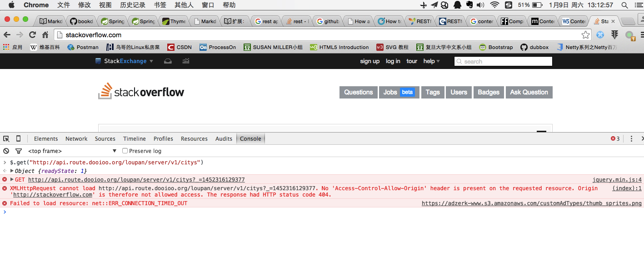
Task: Open the StackExchange sites dropdown
Action: (x=124, y=61)
